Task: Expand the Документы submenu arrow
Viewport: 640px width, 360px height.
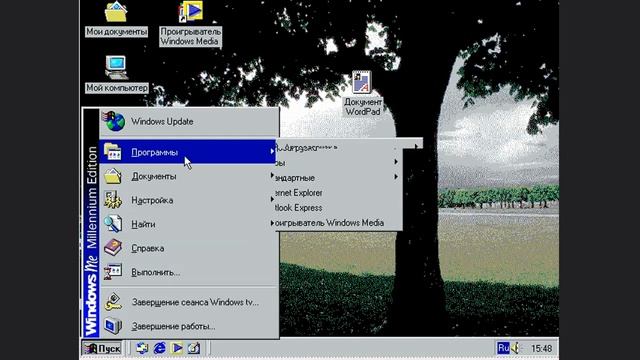Action: click(272, 175)
